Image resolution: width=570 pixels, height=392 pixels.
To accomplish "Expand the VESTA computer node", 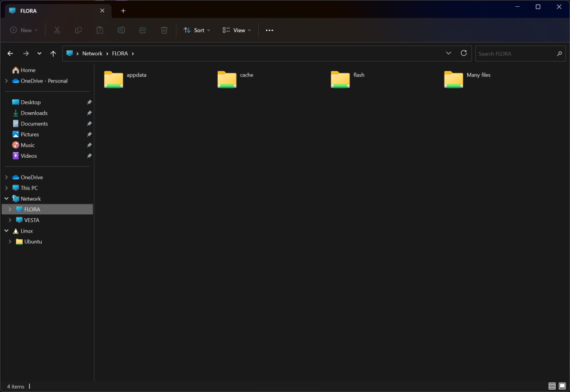I will (x=10, y=220).
